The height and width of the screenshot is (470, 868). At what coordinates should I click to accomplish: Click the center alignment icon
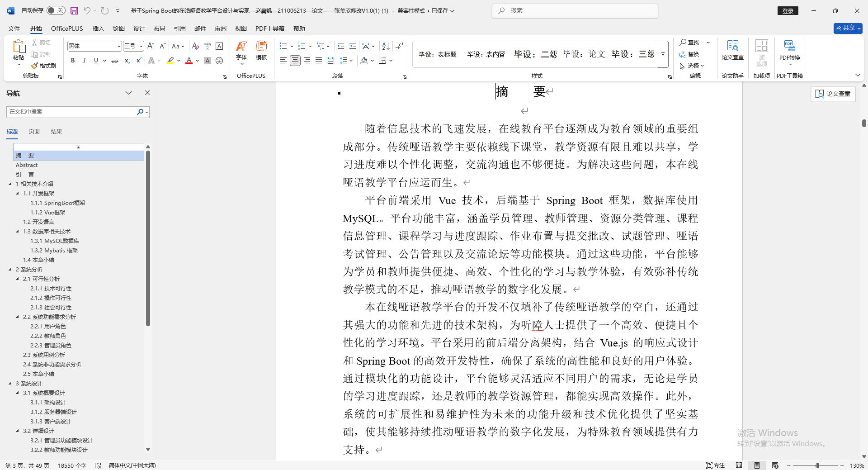(x=295, y=60)
